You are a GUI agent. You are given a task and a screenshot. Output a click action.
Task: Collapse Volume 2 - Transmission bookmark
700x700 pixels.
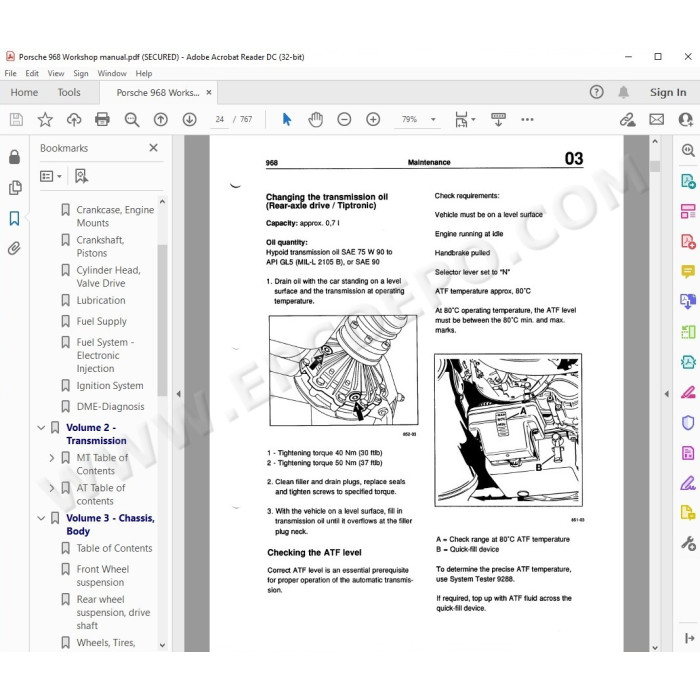41,428
